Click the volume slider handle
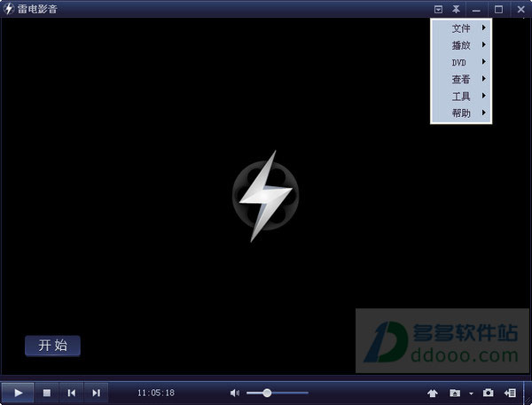This screenshot has width=532, height=405. click(x=267, y=393)
